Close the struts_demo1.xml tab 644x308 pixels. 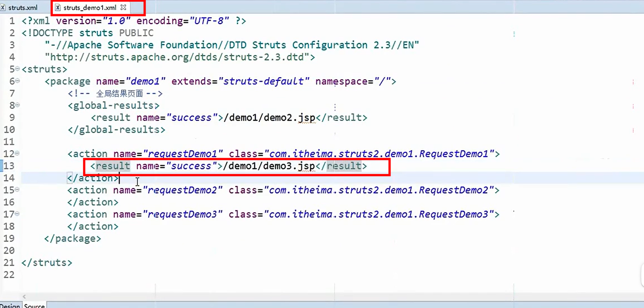(x=123, y=7)
